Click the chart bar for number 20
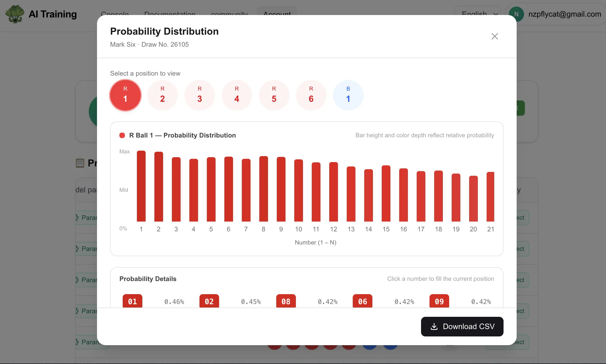This screenshot has height=364, width=606. [473, 199]
